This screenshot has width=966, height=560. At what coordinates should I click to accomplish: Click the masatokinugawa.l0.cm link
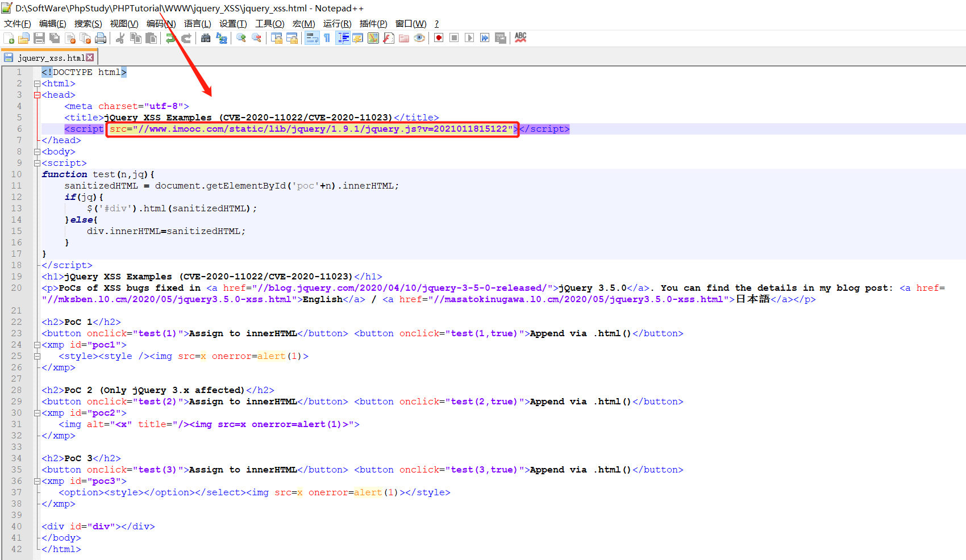click(578, 299)
